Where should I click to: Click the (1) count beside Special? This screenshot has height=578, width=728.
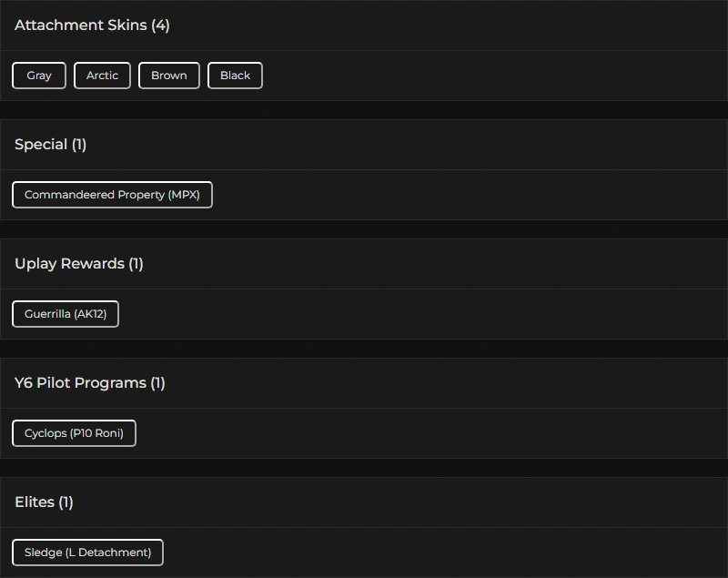(x=79, y=145)
